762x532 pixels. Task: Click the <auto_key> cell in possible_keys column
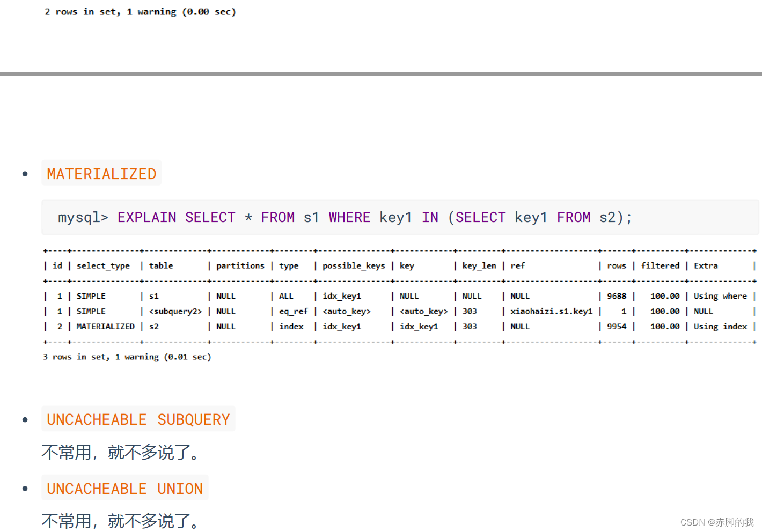(347, 311)
